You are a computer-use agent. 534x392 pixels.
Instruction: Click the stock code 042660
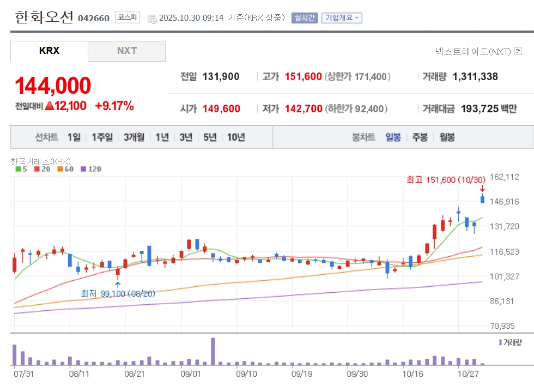(94, 18)
